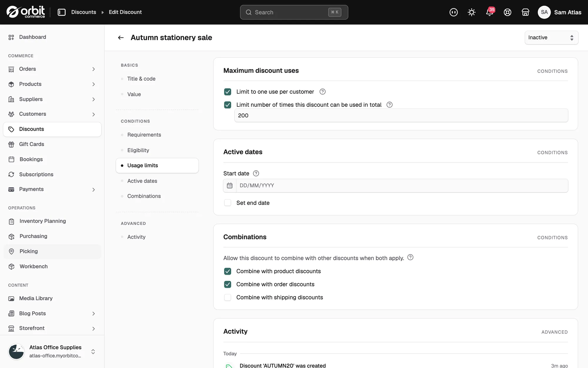This screenshot has height=368, width=588.
Task: Uncheck Limit to one use per customer
Action: pyautogui.click(x=228, y=92)
